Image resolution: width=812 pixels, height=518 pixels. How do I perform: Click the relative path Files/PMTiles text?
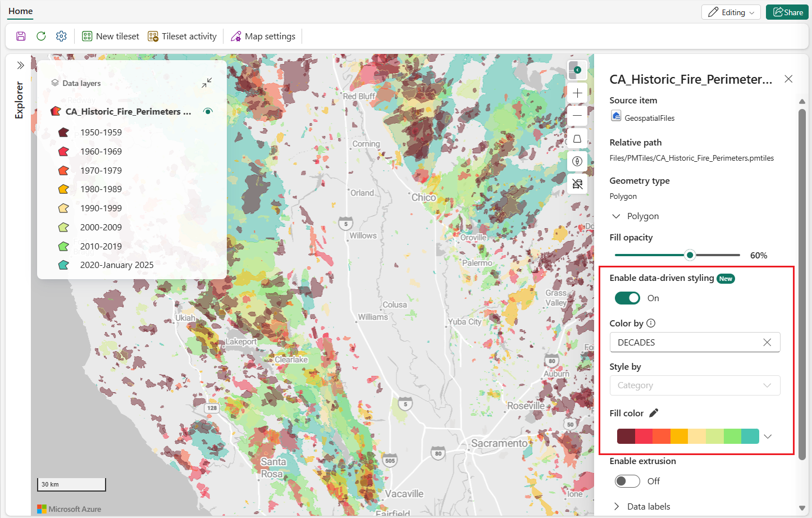[692, 158]
